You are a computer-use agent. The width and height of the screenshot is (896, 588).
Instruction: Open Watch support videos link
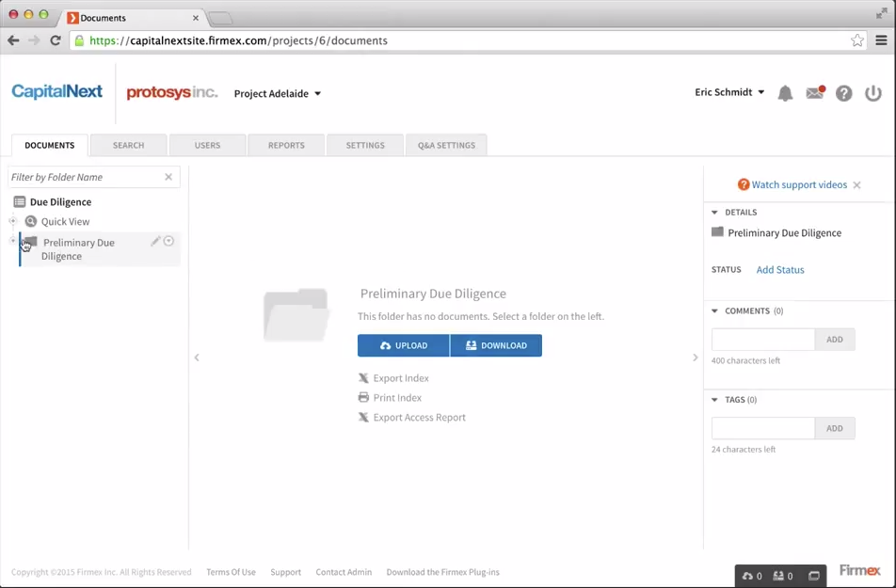click(799, 184)
